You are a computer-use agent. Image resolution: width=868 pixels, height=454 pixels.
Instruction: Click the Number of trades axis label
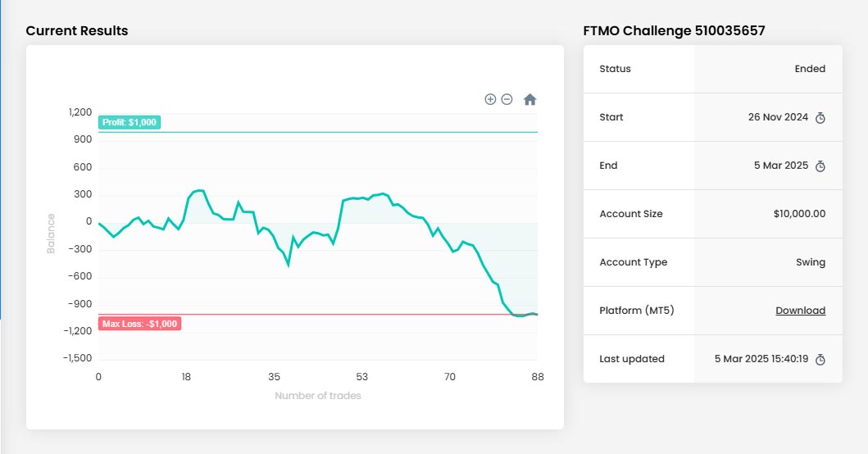pyautogui.click(x=318, y=396)
